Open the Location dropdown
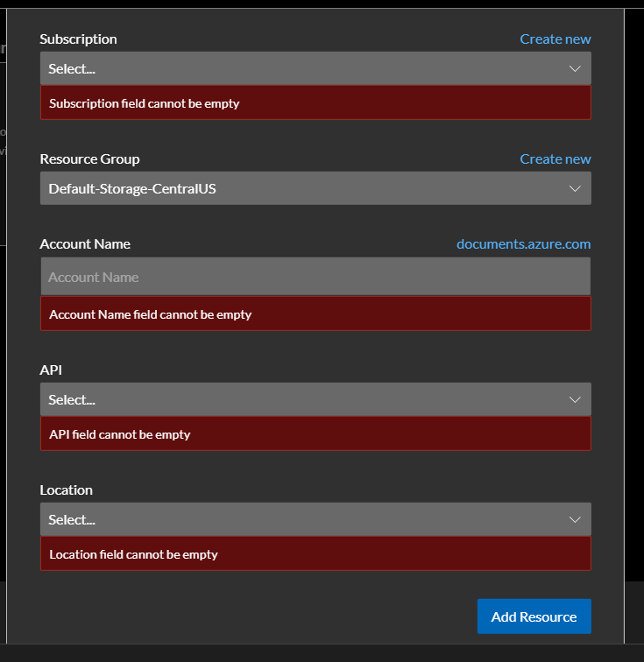Image resolution: width=644 pixels, height=662 pixels. pyautogui.click(x=315, y=519)
